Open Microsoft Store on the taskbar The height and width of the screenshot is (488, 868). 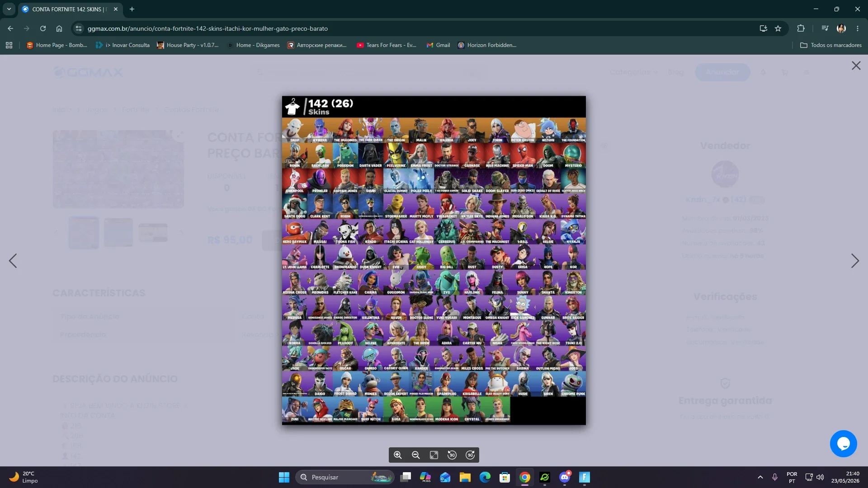coord(505,477)
